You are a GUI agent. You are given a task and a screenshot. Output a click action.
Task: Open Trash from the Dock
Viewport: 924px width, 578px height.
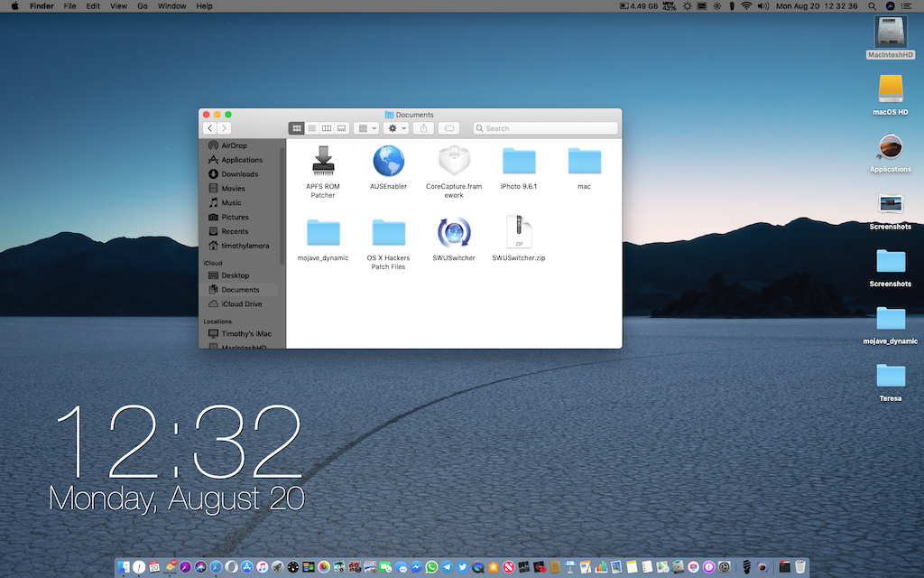point(800,567)
